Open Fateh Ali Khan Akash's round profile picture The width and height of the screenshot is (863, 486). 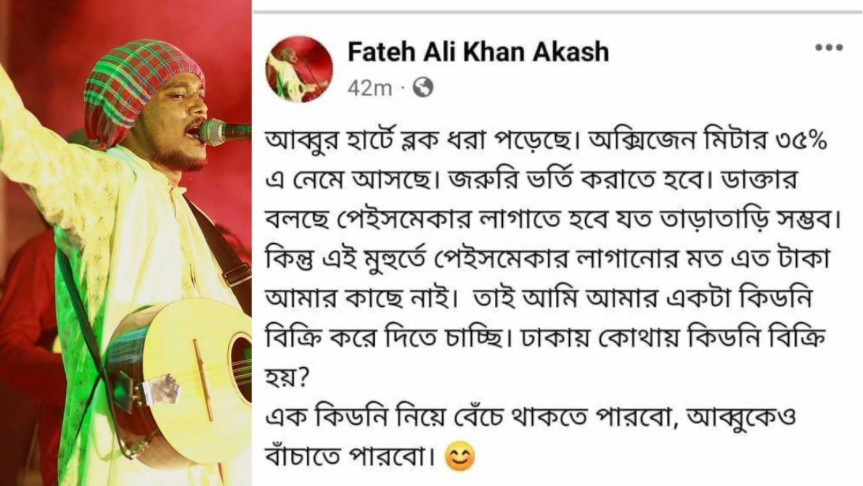[299, 69]
